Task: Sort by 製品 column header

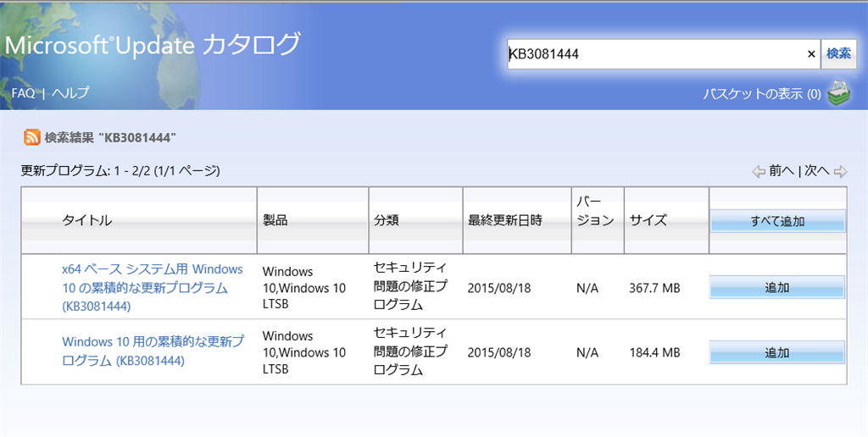Action: (275, 220)
